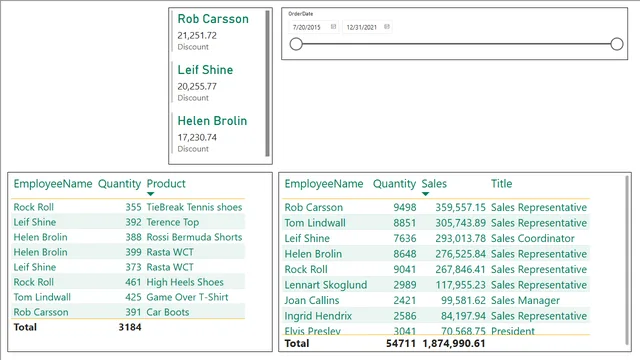Viewport: 640px width, 360px height.
Task: Select Car Boots product cell
Action: click(168, 312)
